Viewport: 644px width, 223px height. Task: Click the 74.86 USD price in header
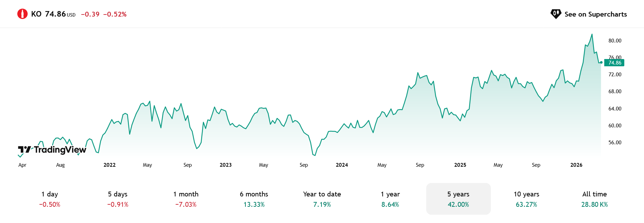point(55,14)
